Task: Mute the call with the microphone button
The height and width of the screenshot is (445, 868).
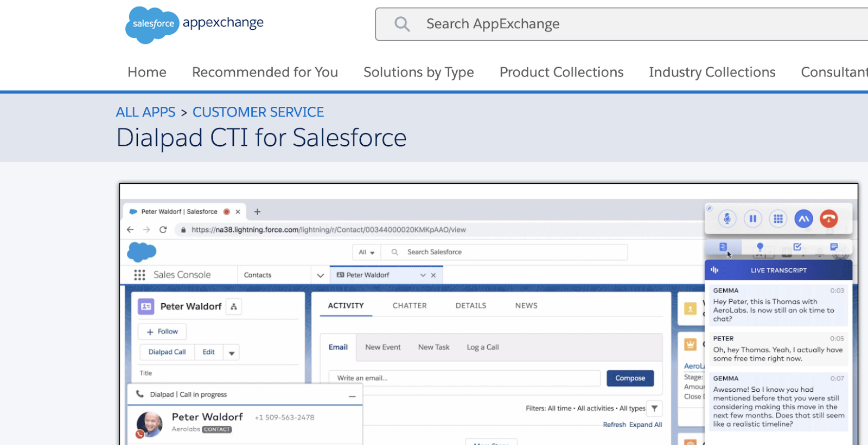Action: point(727,218)
